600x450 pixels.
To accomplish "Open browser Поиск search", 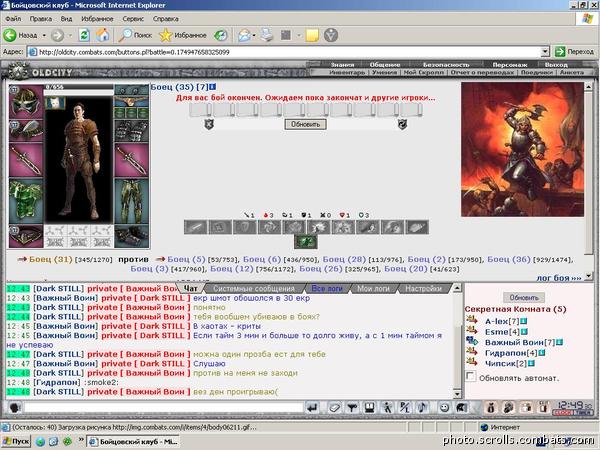I will (135, 35).
